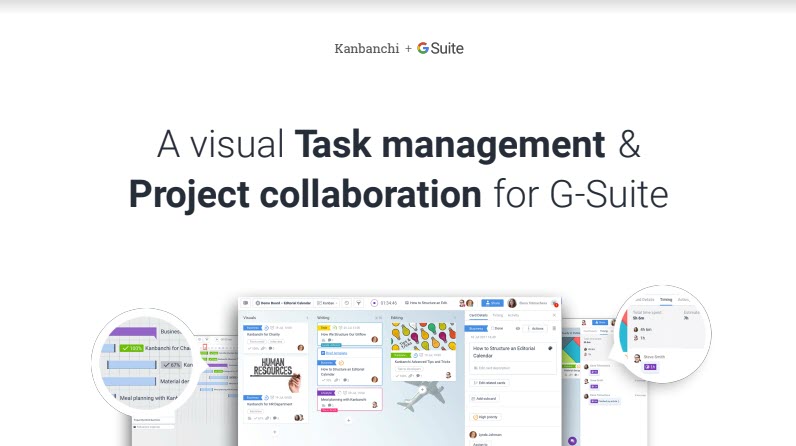The height and width of the screenshot is (446, 796).
Task: Click the card title 'How to Structure an Editorial Calendar'
Action: (x=504, y=352)
